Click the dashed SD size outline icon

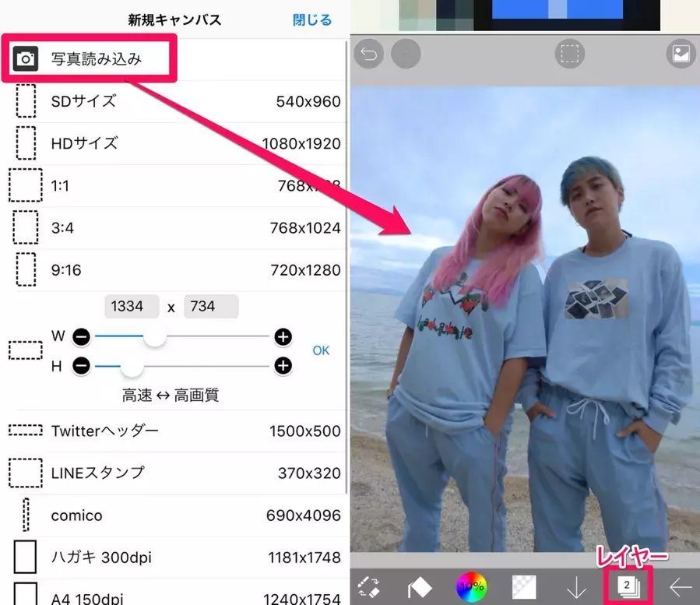[26, 101]
